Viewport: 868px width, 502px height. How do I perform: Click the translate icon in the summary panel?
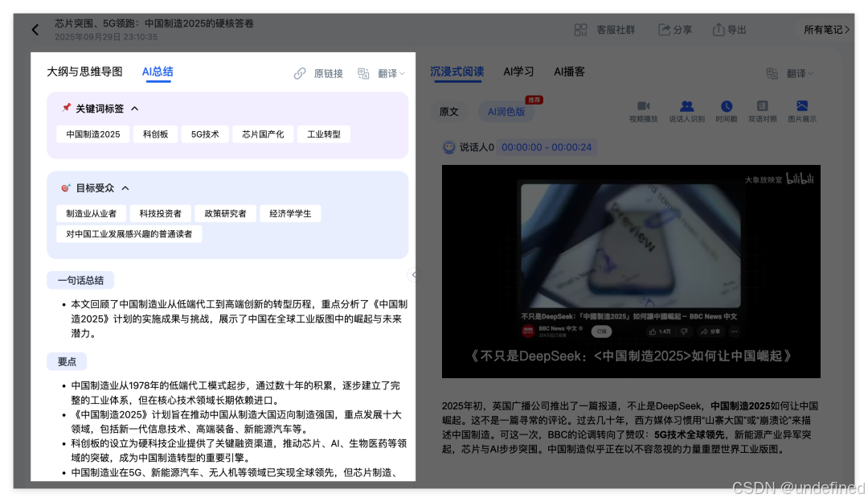pyautogui.click(x=363, y=74)
